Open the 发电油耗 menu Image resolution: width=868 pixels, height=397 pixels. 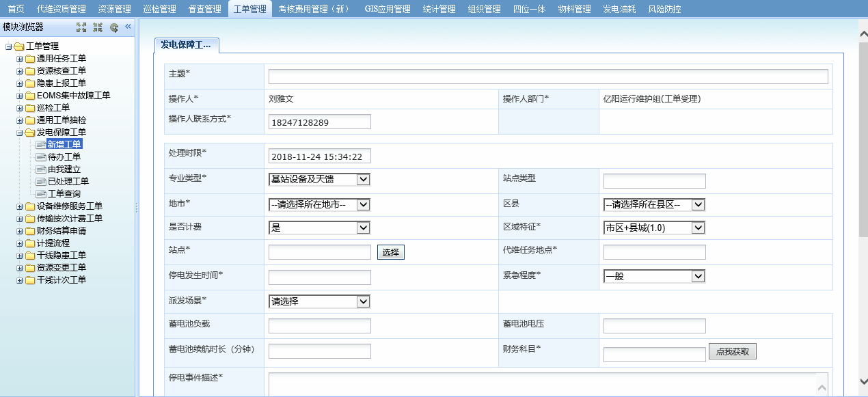tap(620, 9)
